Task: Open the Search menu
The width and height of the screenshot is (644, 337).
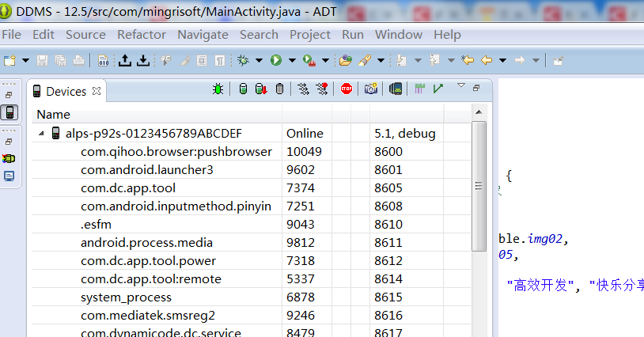Action: (x=259, y=35)
